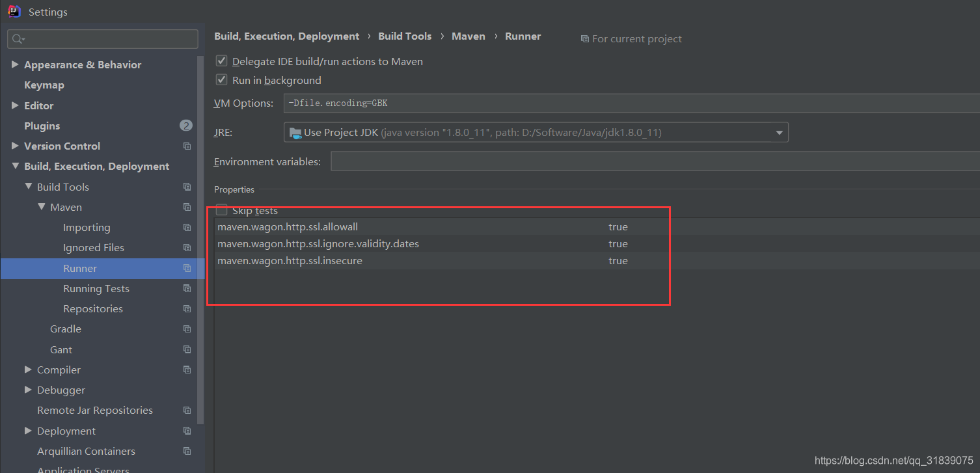Click the Environment variables field

pos(655,161)
